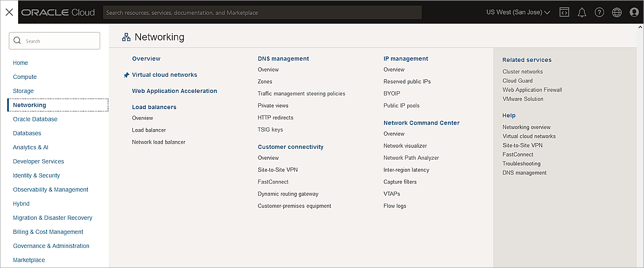Select Governance & Administration menu item
The image size is (644, 268).
click(51, 246)
